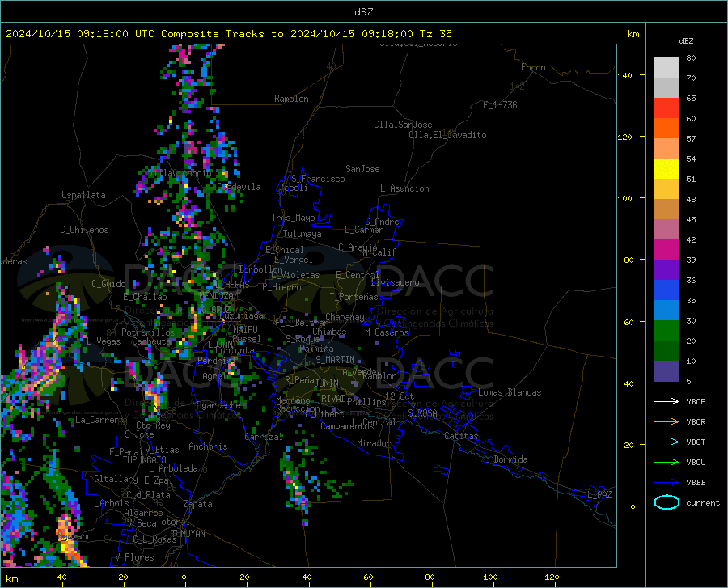Click the Catitas map label
Viewport: 728px width, 588px height.
(x=461, y=436)
